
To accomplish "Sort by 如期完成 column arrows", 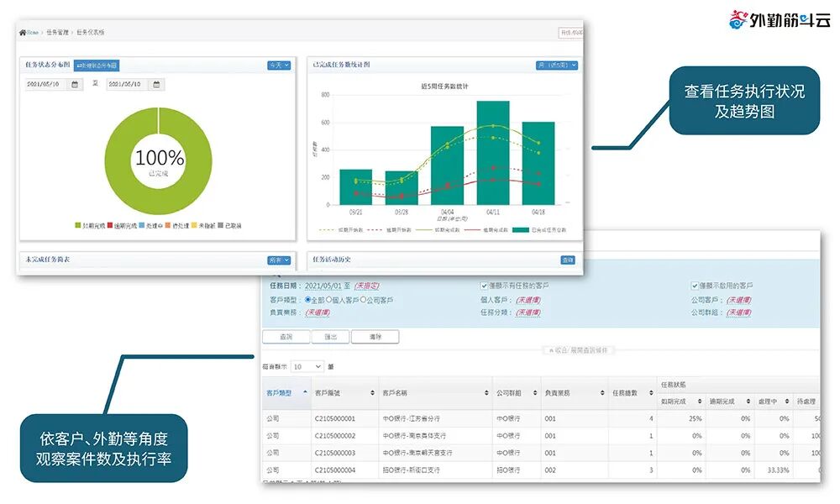I will click(700, 402).
